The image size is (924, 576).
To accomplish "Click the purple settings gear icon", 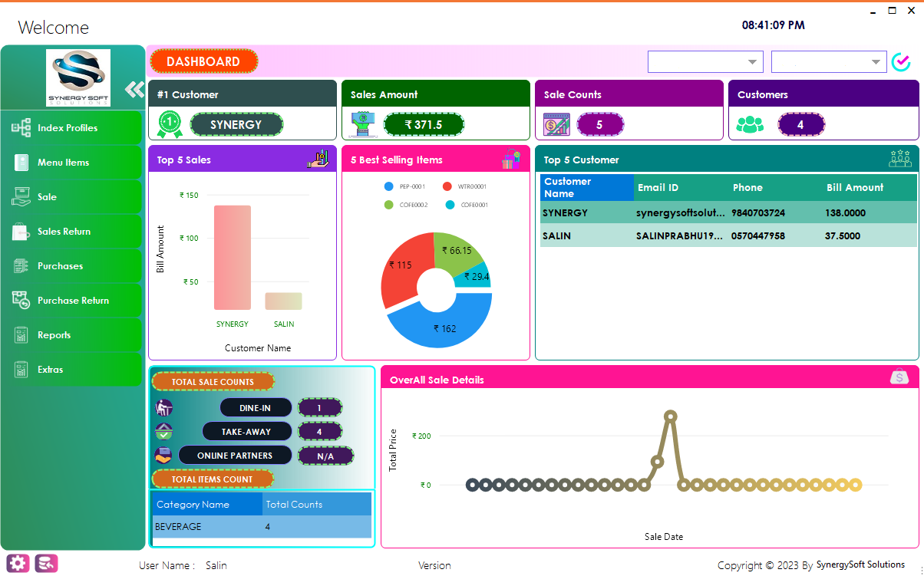I will click(18, 564).
